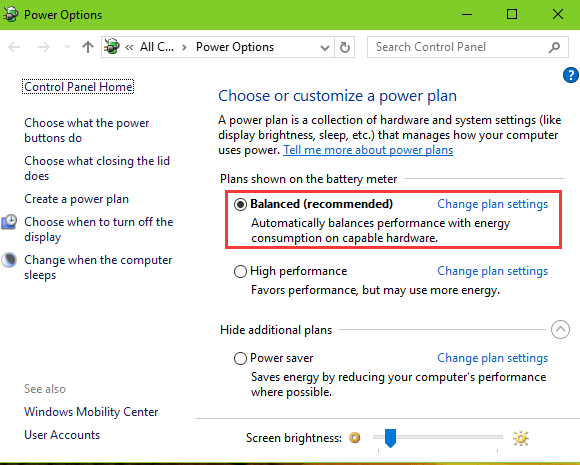Image resolution: width=580 pixels, height=465 pixels.
Task: Click the dim brightness icon
Action: pos(354,438)
